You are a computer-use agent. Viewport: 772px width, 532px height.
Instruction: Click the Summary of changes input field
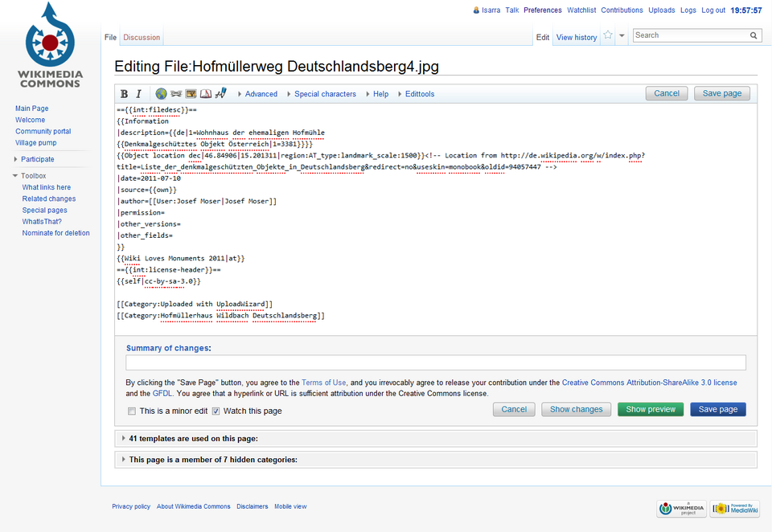(x=435, y=363)
